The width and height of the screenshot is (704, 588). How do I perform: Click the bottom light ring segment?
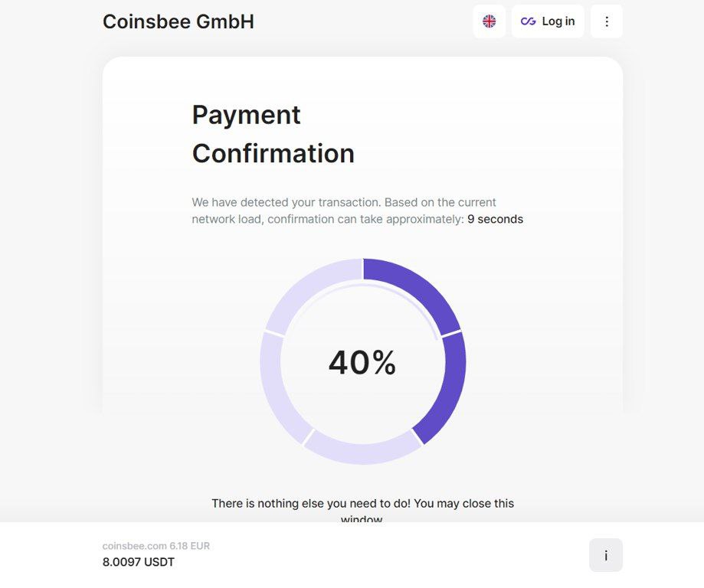(362, 452)
